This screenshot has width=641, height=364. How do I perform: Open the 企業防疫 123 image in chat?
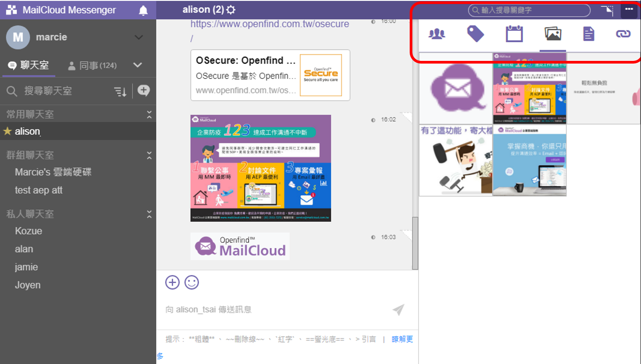261,168
